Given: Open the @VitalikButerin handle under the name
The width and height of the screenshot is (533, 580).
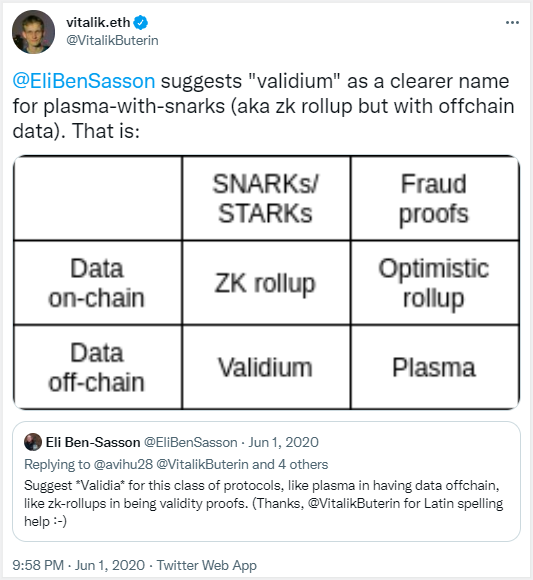Looking at the screenshot, I should [x=112, y=40].
